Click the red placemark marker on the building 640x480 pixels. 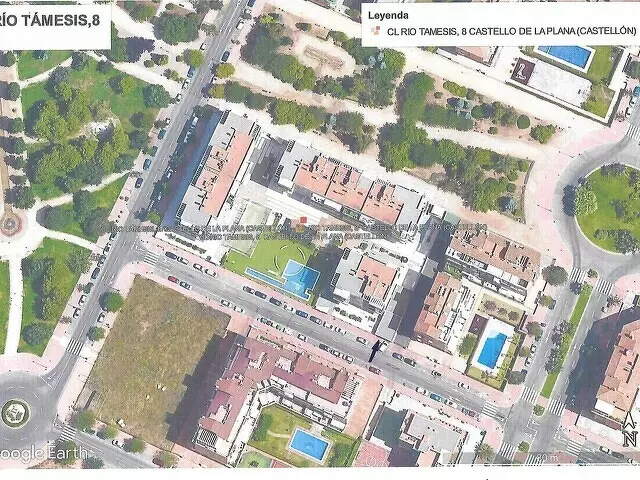point(305,219)
